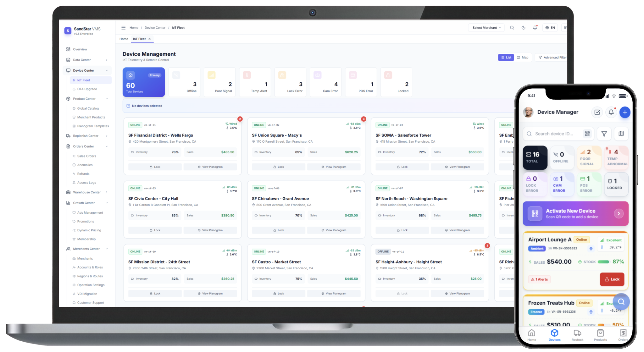Switch to List view

point(506,58)
